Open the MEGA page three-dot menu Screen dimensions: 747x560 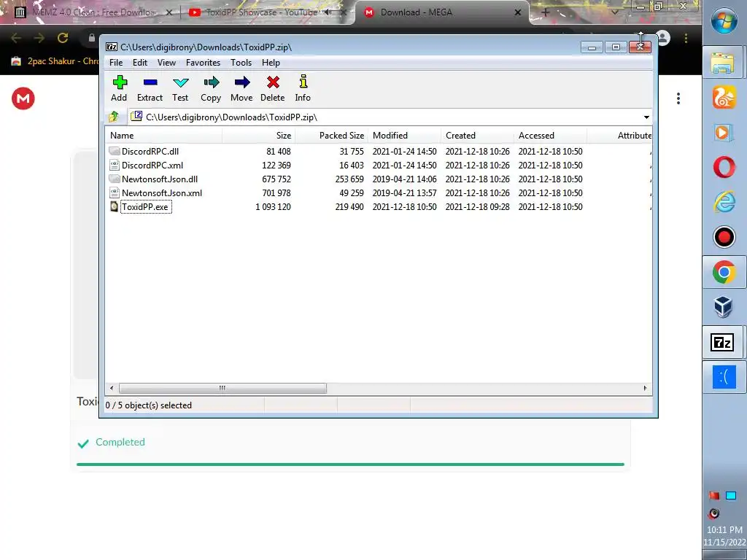[x=678, y=98]
